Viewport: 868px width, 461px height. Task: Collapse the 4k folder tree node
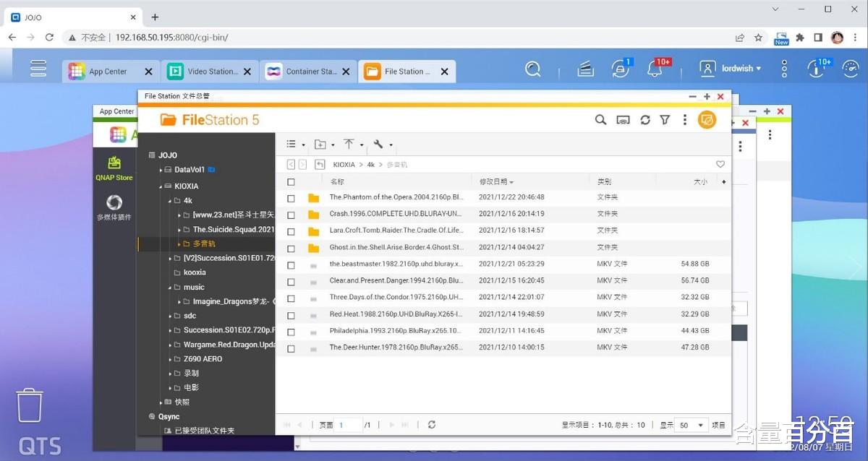coord(170,201)
